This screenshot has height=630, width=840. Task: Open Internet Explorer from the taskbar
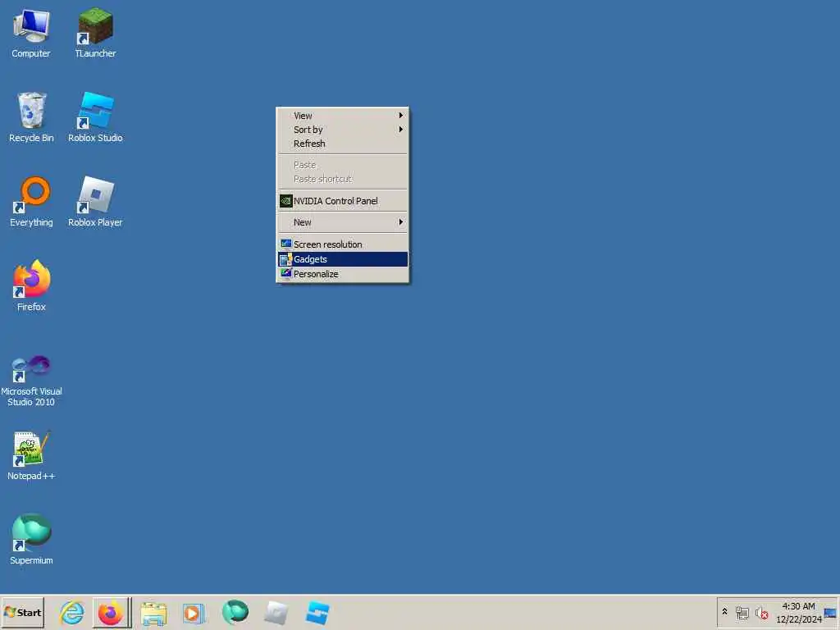click(x=72, y=612)
